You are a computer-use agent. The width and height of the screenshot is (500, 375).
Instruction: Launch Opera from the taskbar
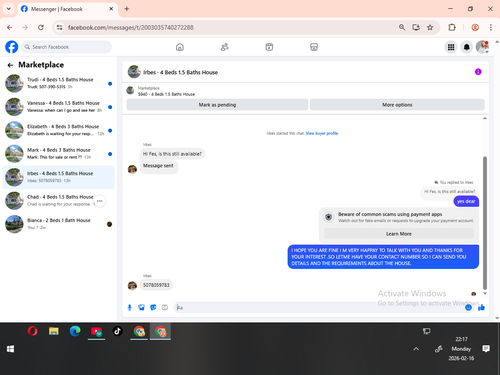[x=32, y=331]
